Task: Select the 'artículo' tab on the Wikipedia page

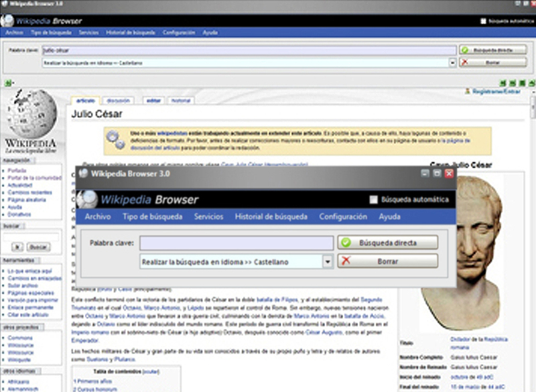Action: point(86,101)
